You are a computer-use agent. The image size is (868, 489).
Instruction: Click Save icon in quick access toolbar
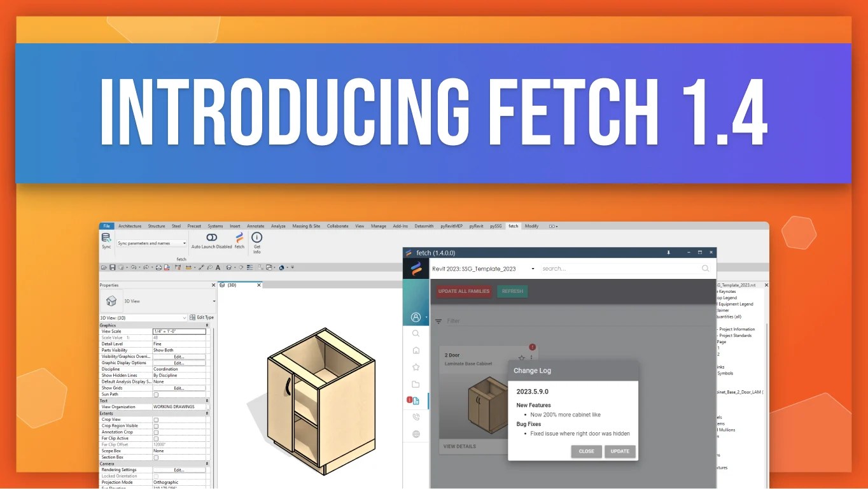tap(113, 267)
